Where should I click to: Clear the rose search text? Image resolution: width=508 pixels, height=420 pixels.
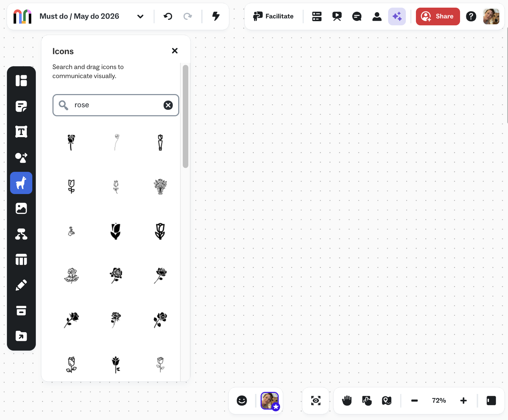point(168,105)
